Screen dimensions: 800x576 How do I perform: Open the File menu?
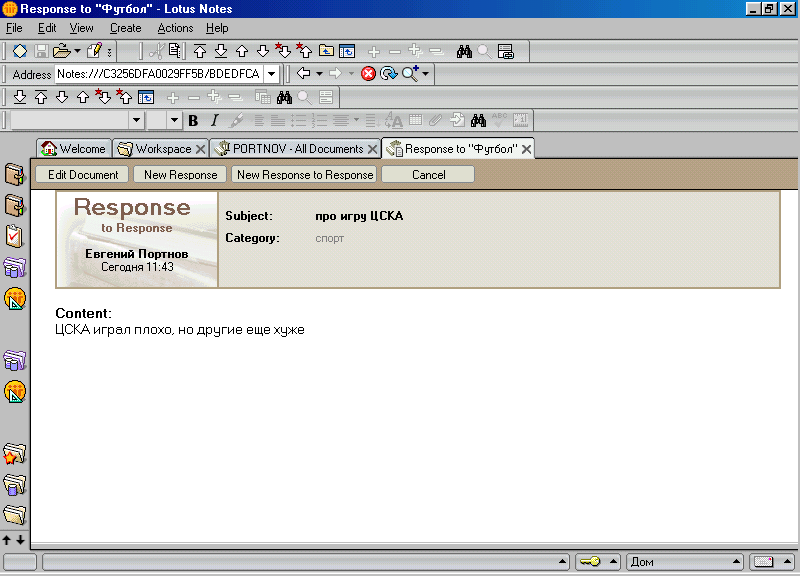point(14,28)
